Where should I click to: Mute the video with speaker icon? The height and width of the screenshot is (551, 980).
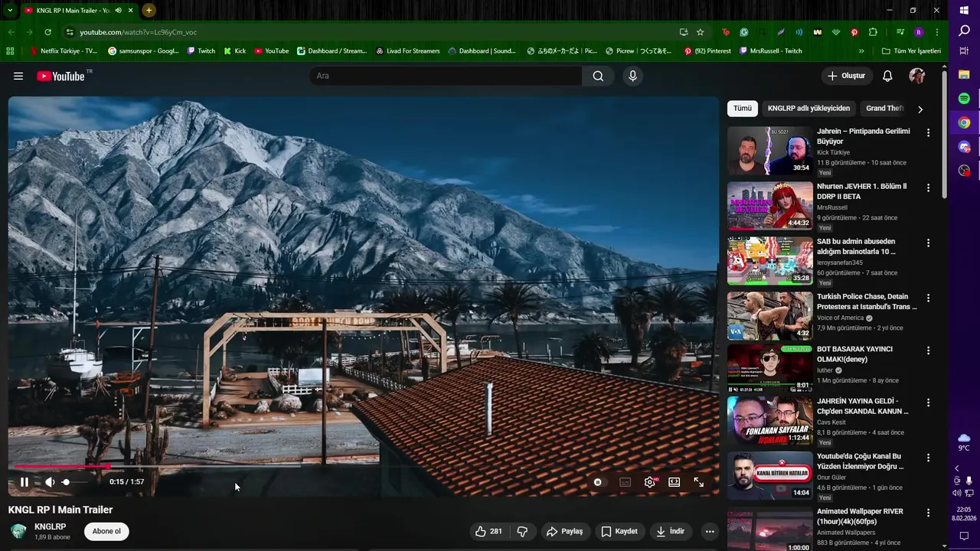[x=50, y=482]
